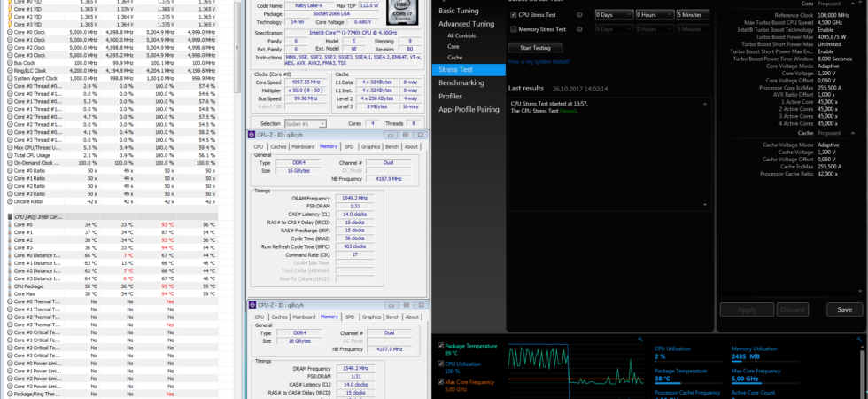868x399 pixels.
Task: Collapse the Cache proposed settings section
Action: pyautogui.click(x=852, y=134)
